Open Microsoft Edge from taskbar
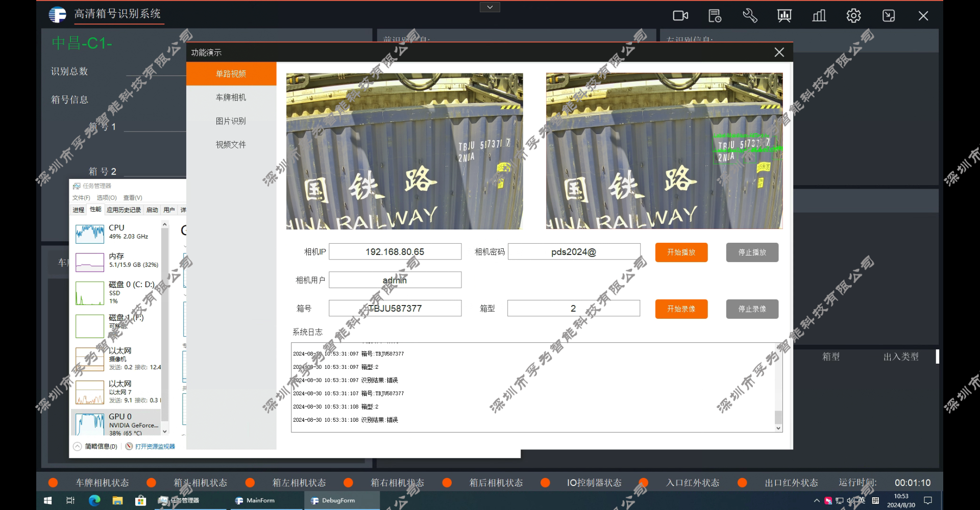Screen dimensions: 980x510 (94, 501)
